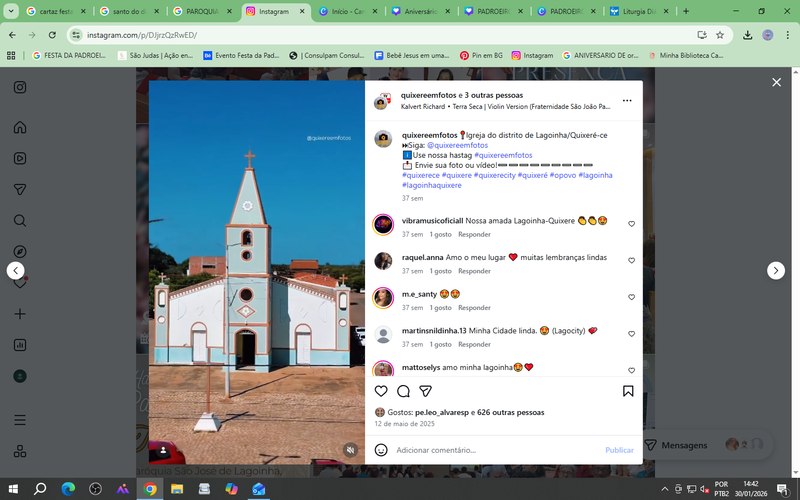Reply to m.e_santy's comment
800x500 pixels.
pos(474,308)
